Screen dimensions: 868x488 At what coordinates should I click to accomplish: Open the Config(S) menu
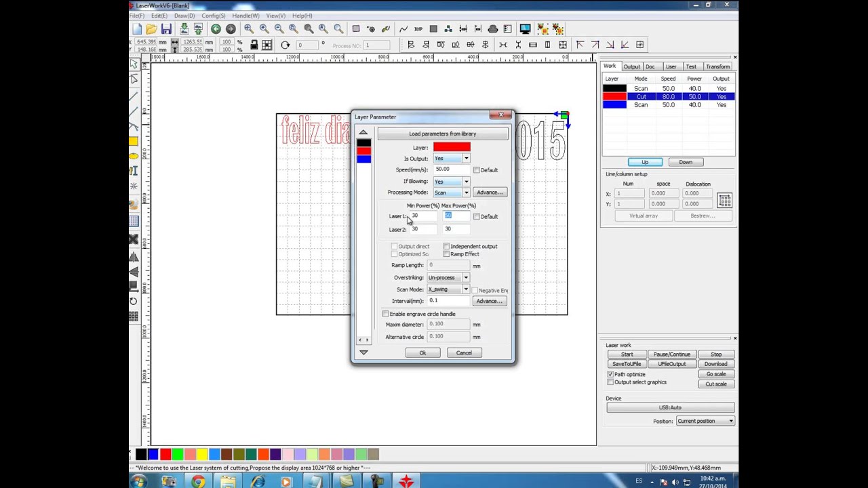(214, 16)
